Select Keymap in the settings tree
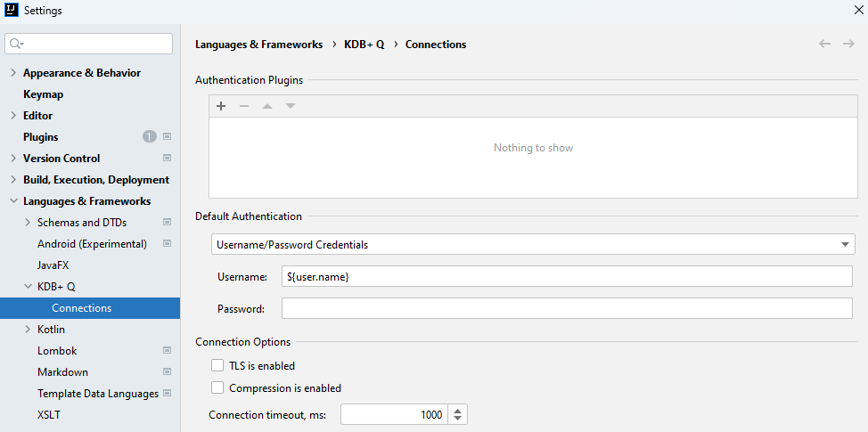 coord(43,94)
